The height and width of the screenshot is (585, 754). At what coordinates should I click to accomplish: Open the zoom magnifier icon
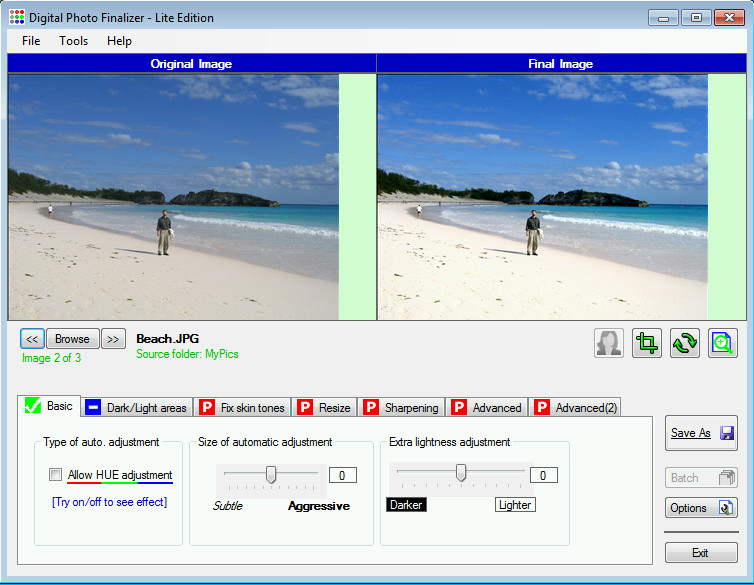click(723, 343)
